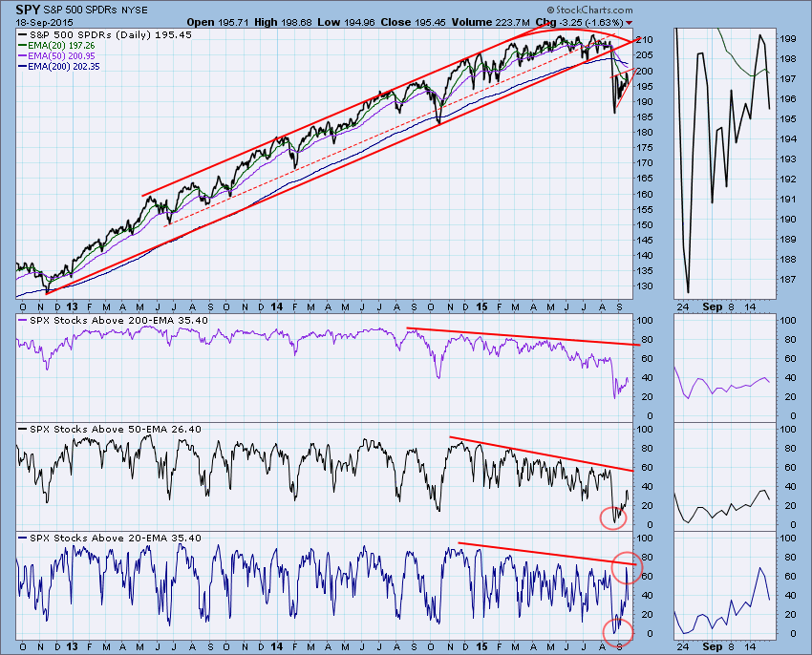Select the Open 195.71 value
Viewport: 812px width, 655px height.
point(219,22)
